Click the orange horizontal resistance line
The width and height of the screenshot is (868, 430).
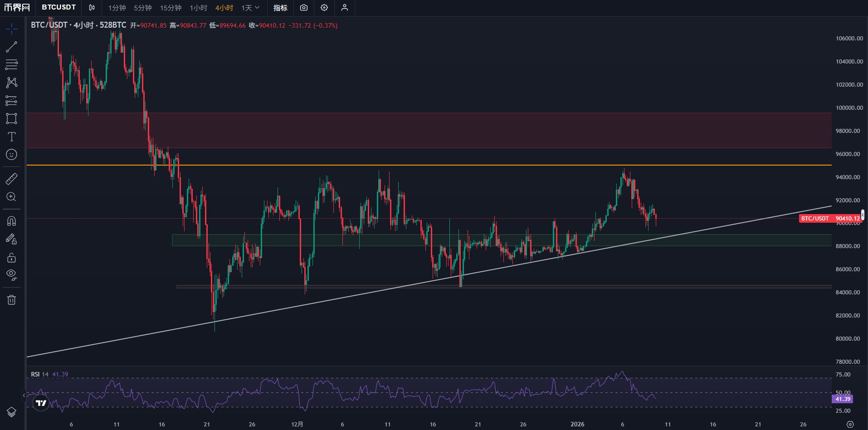(x=454, y=165)
